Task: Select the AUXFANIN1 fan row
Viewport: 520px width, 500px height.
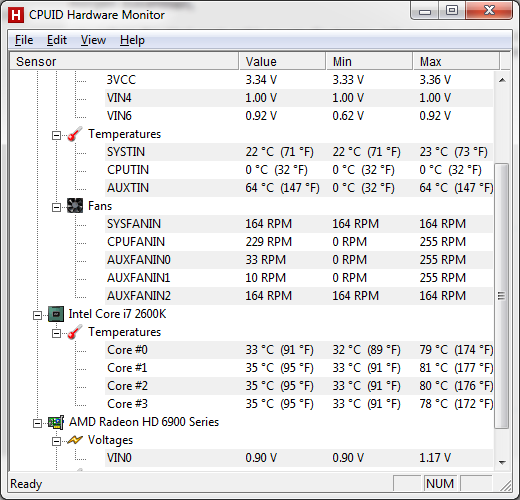Action: point(299,278)
